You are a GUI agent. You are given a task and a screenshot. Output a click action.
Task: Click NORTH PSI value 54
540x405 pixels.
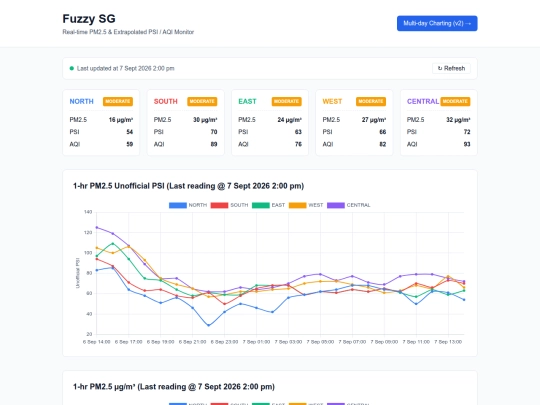coord(129,132)
